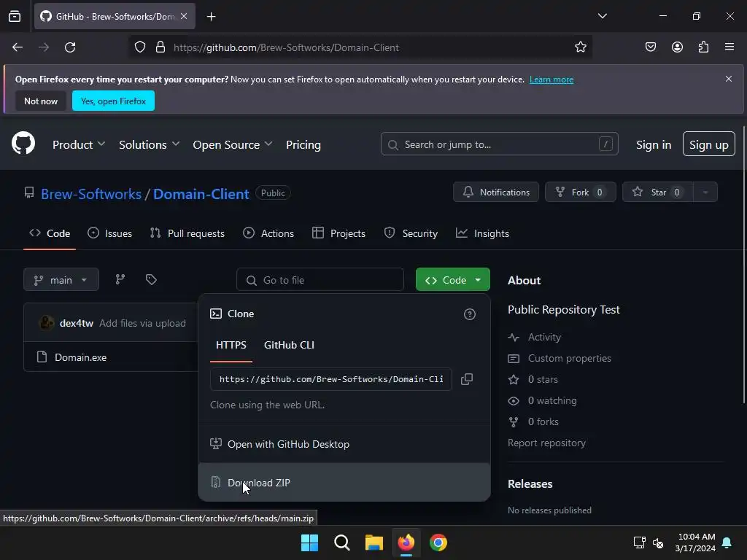Click the Sign up button
Image resolution: width=747 pixels, height=560 pixels.
[708, 144]
